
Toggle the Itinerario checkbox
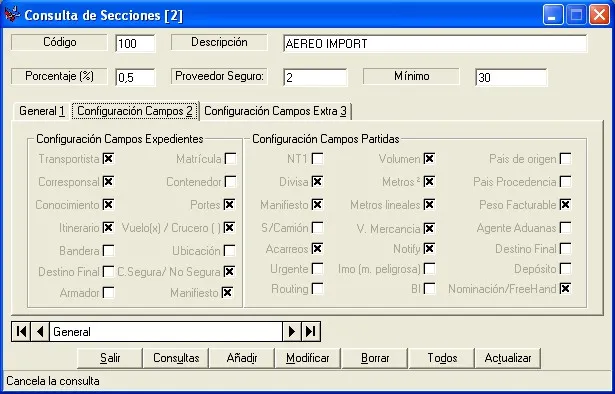[109, 227]
